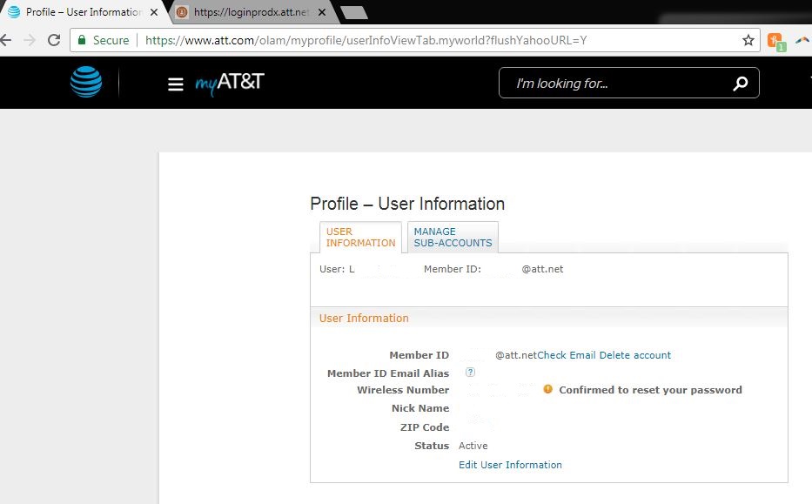Open the myAT&T hamburger menu
The width and height of the screenshot is (812, 504).
(176, 83)
